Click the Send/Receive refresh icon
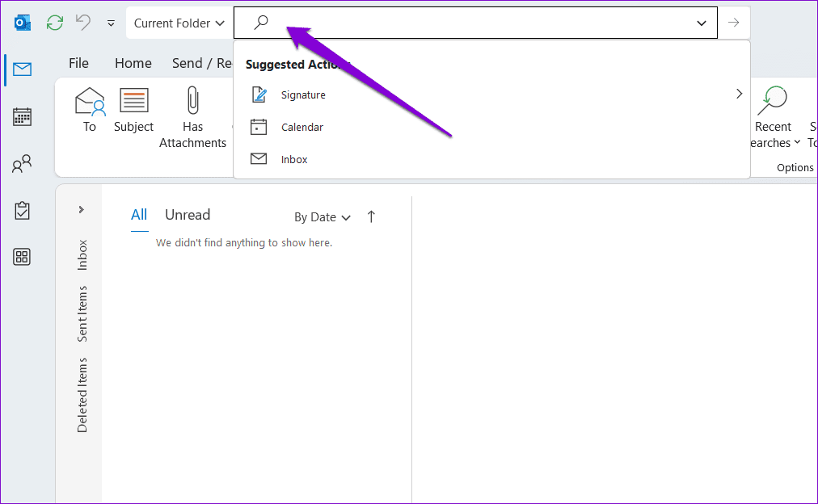 54,22
